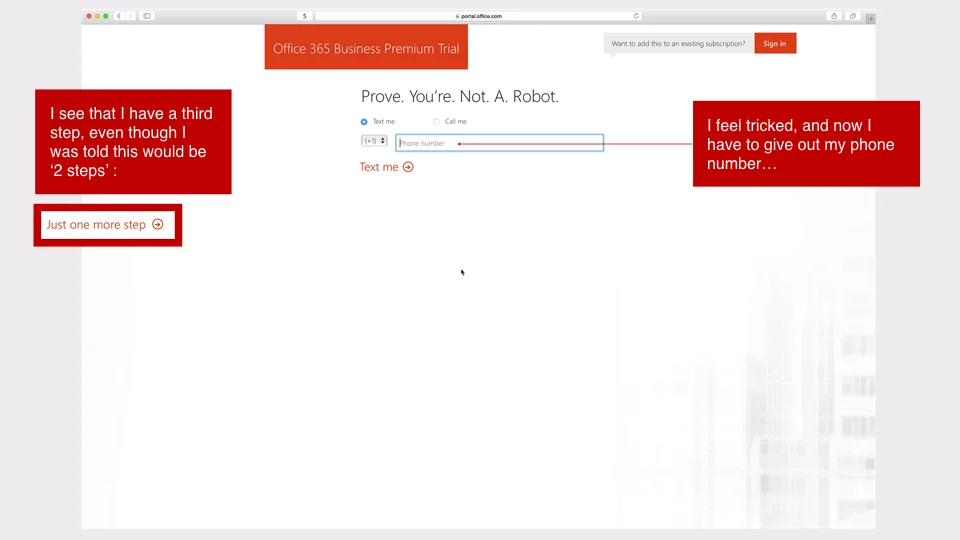The height and width of the screenshot is (540, 960).
Task: Click the existing subscription prompt text
Action: (678, 43)
